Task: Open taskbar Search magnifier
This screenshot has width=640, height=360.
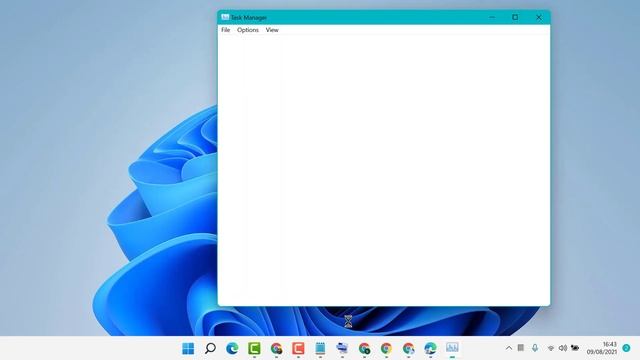Action: point(210,348)
